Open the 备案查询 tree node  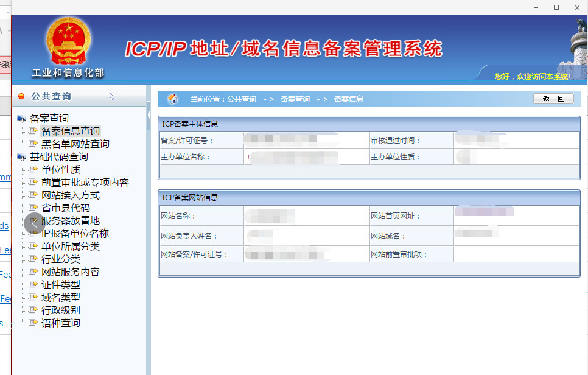[x=49, y=119]
